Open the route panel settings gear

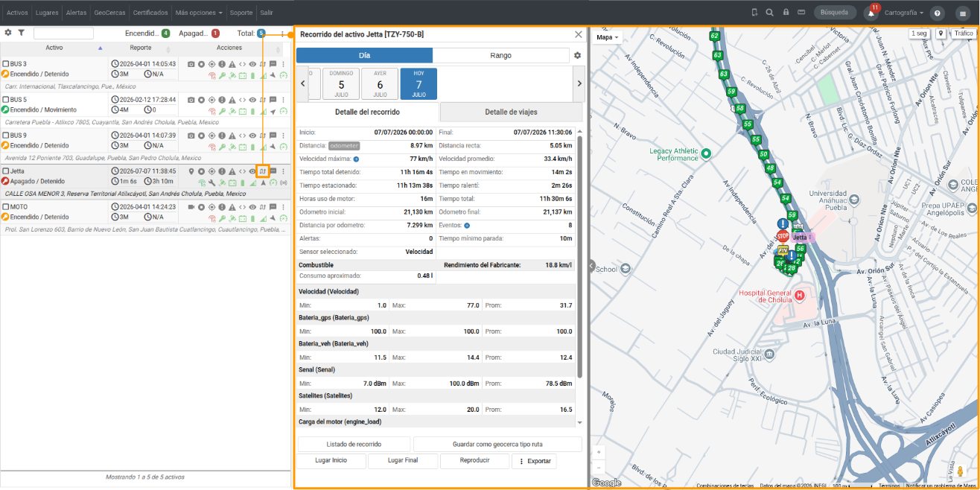(x=577, y=56)
